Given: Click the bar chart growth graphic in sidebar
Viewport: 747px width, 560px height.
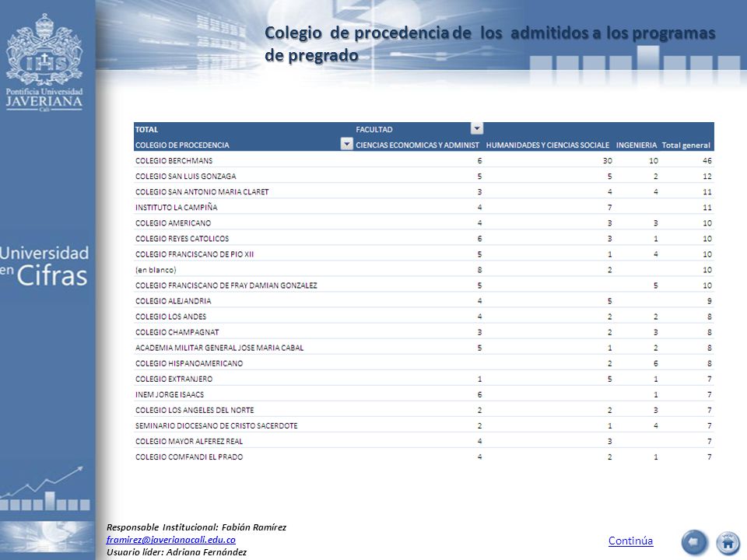Looking at the screenshot, I should coord(45,488).
